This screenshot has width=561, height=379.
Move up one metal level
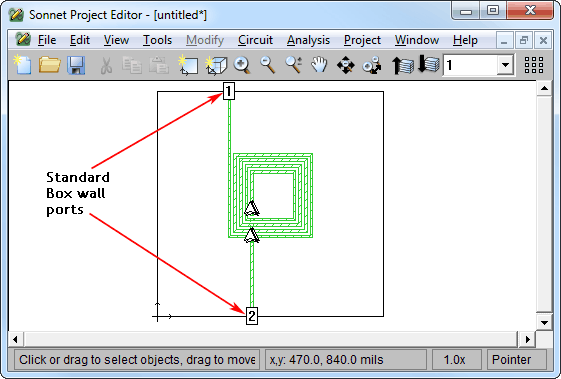pyautogui.click(x=403, y=65)
